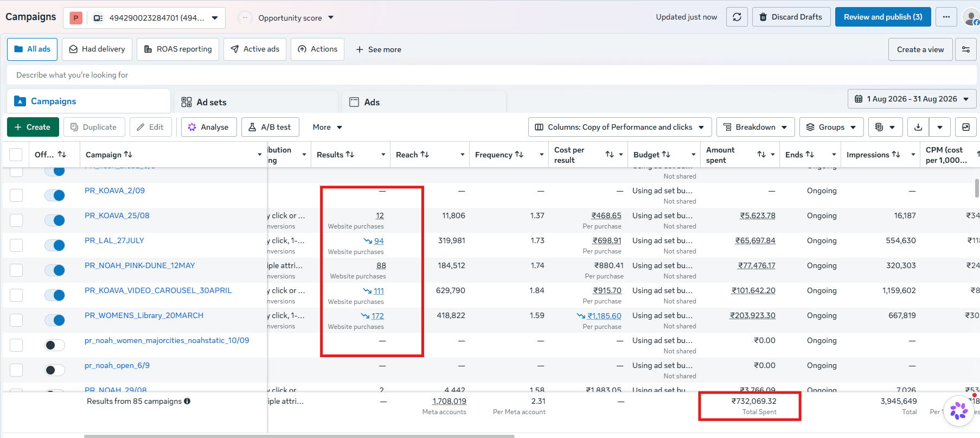This screenshot has width=980, height=438.
Task: Expand the Breakdown dropdown
Action: 755,127
